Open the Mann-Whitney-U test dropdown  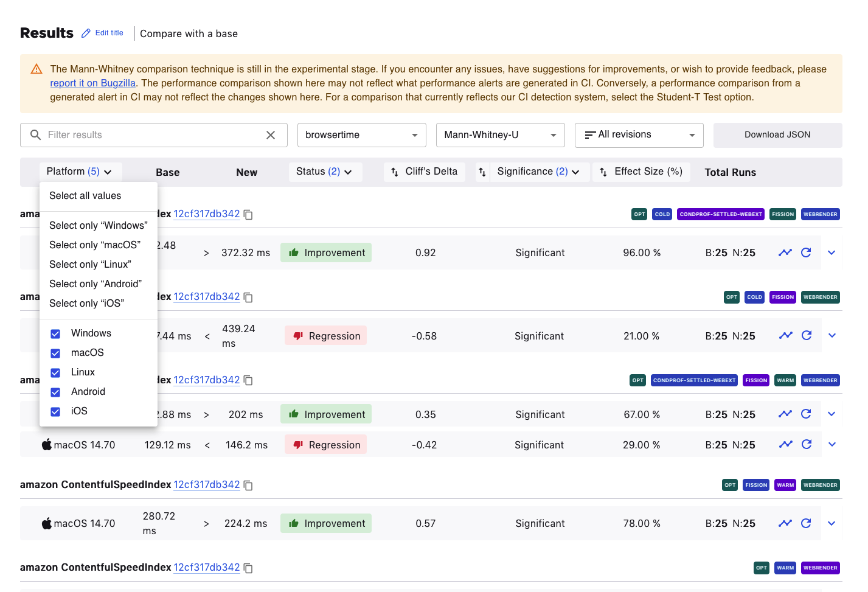pyautogui.click(x=500, y=135)
